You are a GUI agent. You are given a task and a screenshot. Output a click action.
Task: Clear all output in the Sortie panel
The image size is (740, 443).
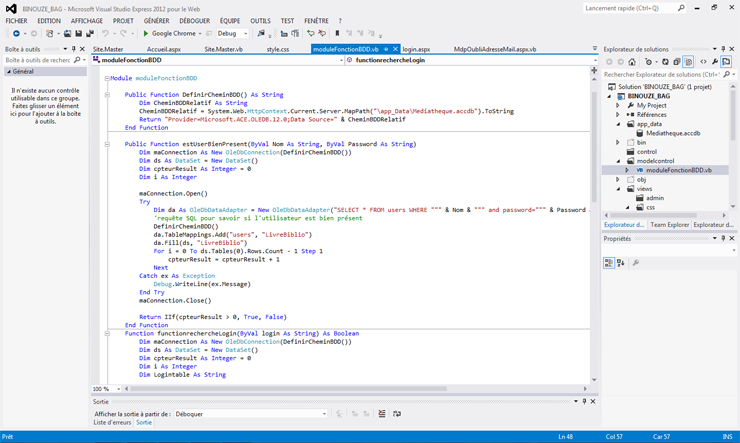pyautogui.click(x=381, y=414)
